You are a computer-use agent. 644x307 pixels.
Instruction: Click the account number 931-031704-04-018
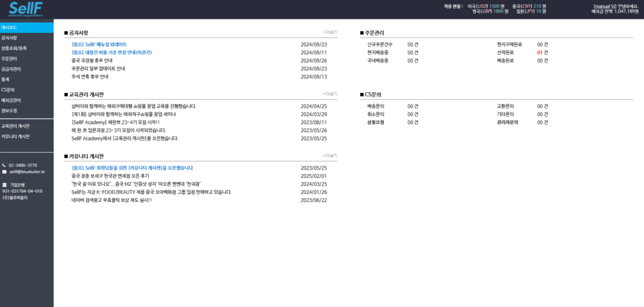22,192
